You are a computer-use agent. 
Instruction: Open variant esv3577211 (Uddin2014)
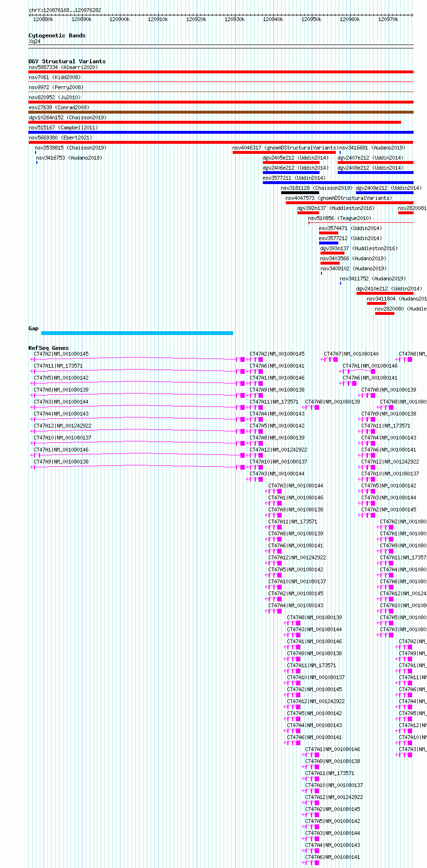[x=338, y=183]
